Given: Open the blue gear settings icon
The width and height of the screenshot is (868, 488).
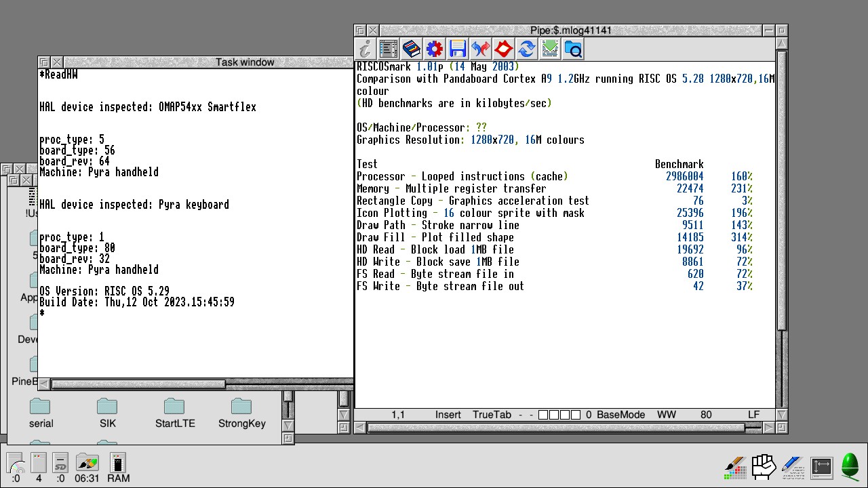Looking at the screenshot, I should coord(435,49).
